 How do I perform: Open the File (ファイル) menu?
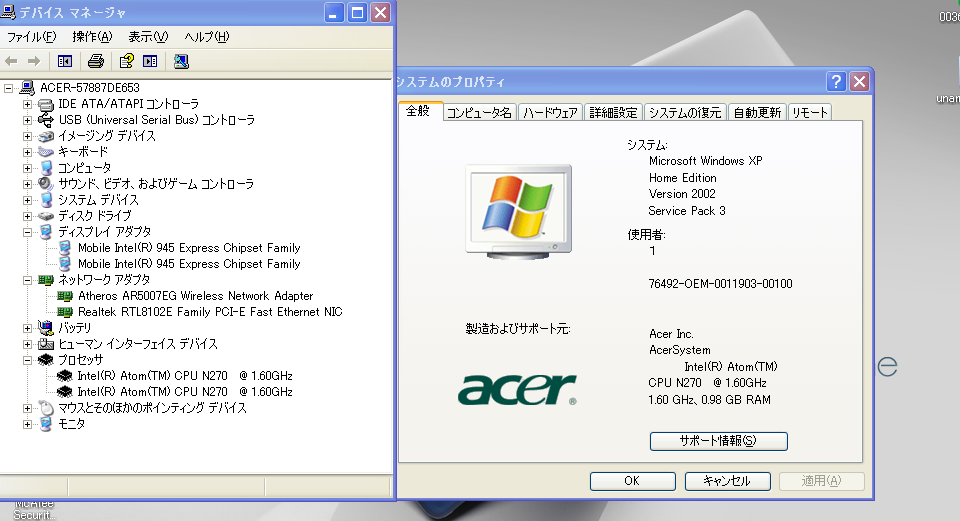pos(31,37)
